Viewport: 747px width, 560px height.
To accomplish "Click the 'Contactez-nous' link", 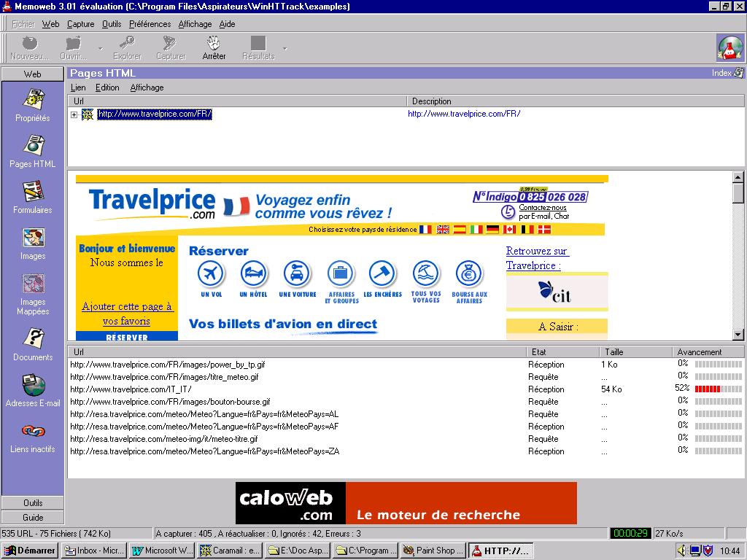I will pos(543,208).
